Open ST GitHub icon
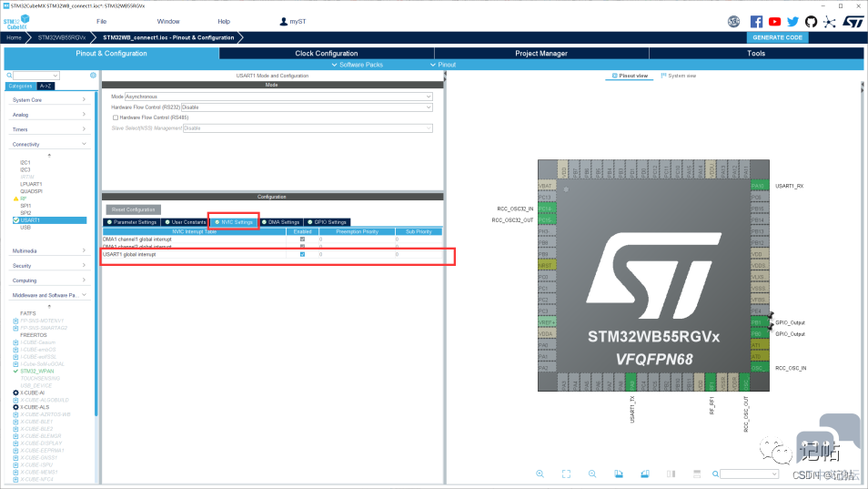Viewport: 868px width, 489px height. coord(811,22)
